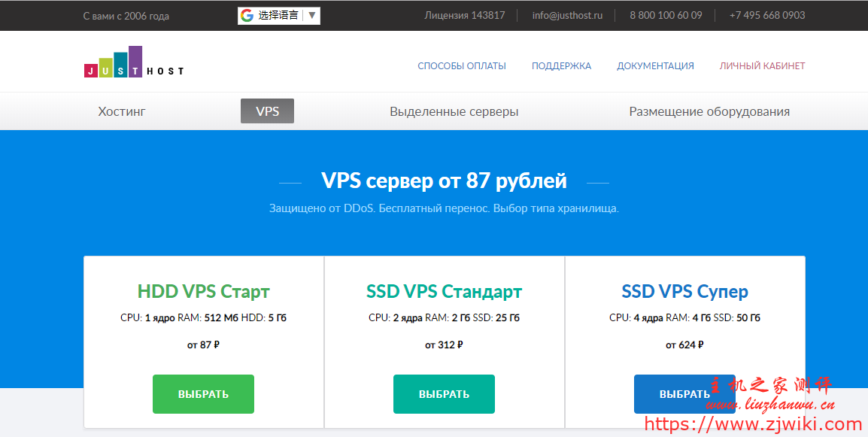868x437 pixels.
Task: Click the JustHost logo
Action: click(x=133, y=63)
